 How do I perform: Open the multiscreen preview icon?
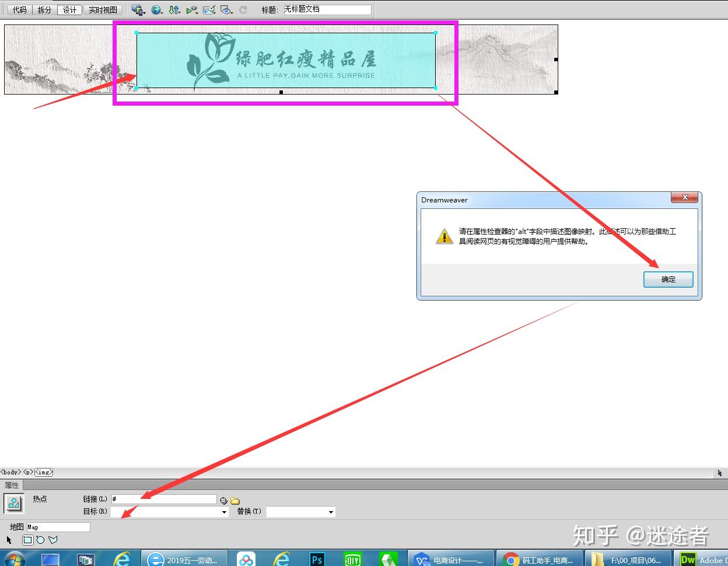point(138,10)
